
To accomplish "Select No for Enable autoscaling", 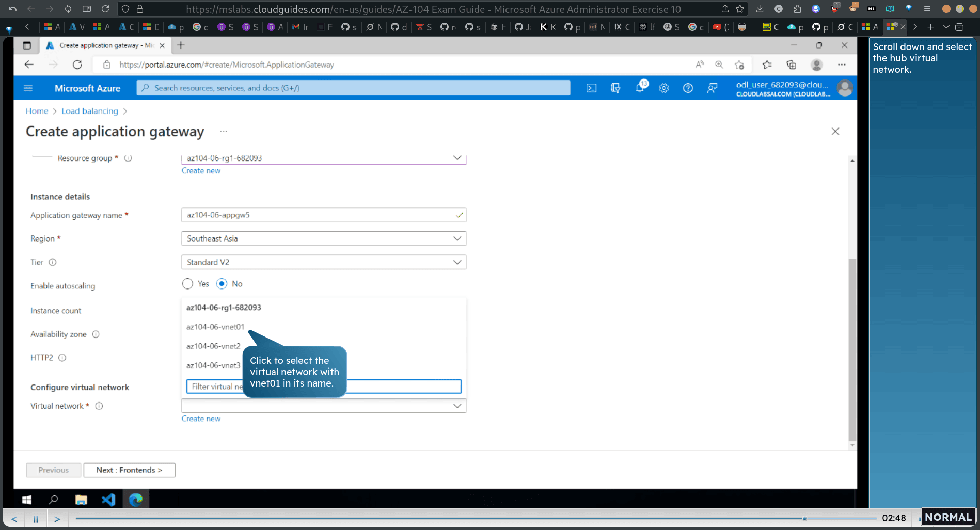I will tap(222, 284).
